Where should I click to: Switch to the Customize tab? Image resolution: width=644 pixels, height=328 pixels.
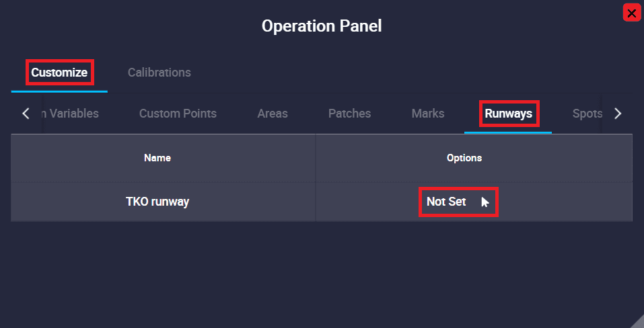tap(59, 73)
